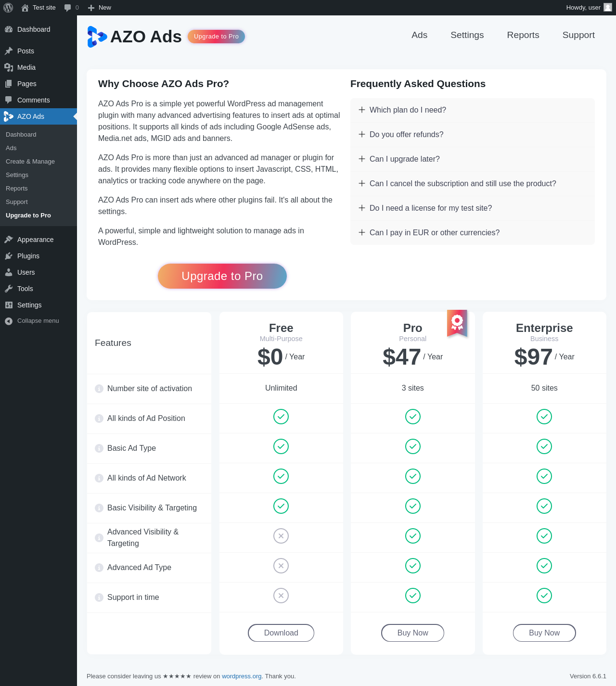Viewport: 616px width, 686px height.
Task: Click 'Unlimited' cell in Free plan column
Action: 281,388
